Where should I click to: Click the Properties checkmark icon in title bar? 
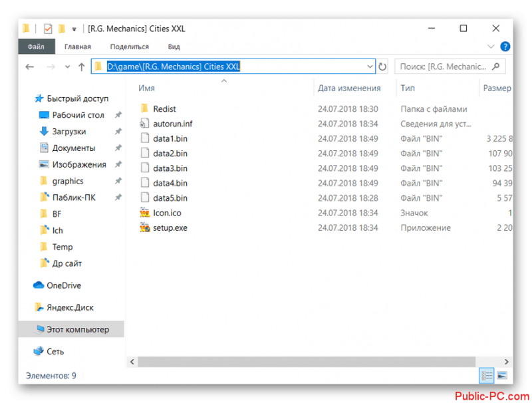48,29
